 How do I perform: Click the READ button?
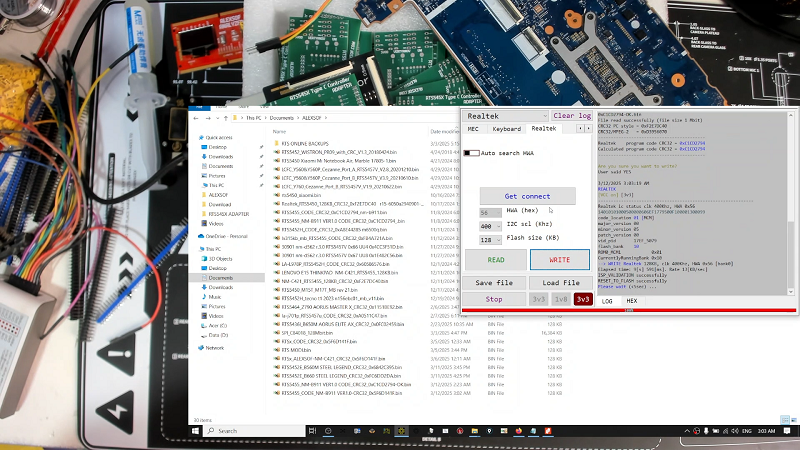[496, 260]
